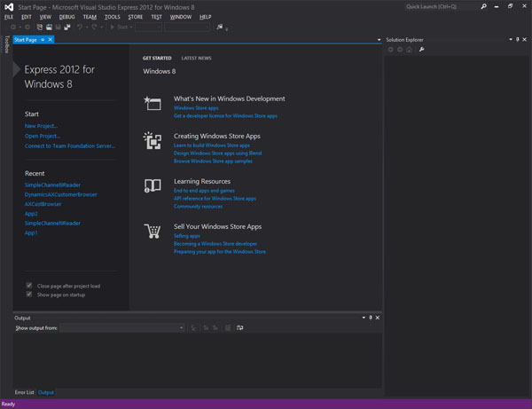The image size is (532, 409).
Task: Collapse the Start Page left panel triangle
Action: coord(17,69)
